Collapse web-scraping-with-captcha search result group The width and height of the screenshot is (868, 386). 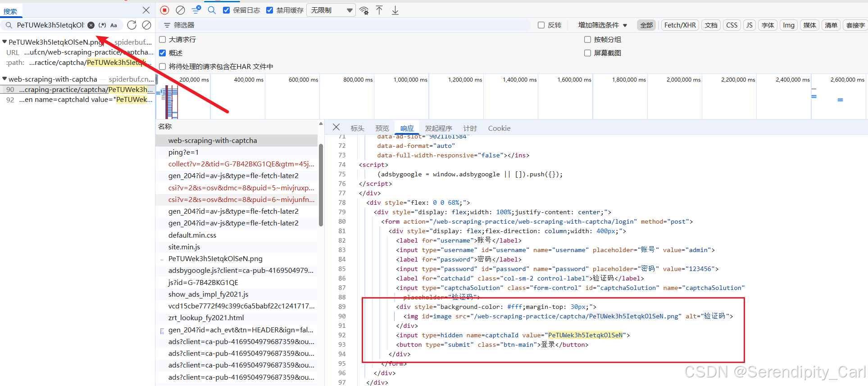5,79
